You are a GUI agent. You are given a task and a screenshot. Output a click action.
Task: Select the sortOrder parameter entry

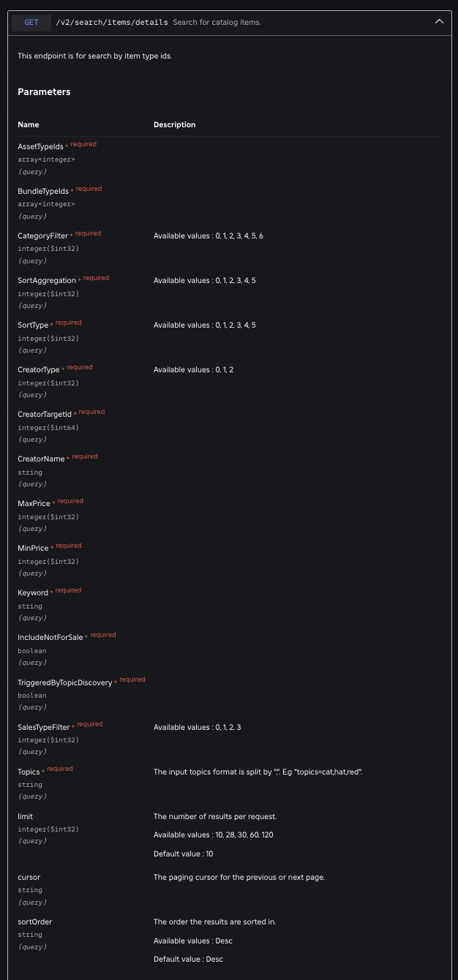pos(34,922)
